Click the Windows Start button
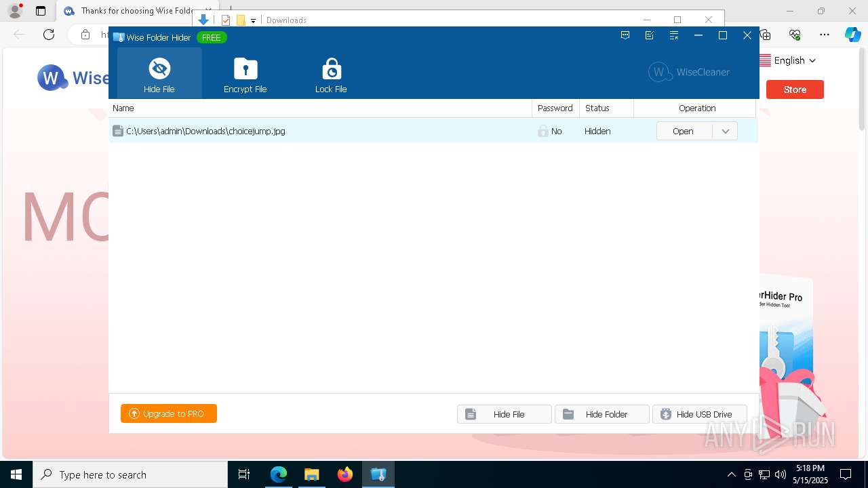Image resolution: width=868 pixels, height=488 pixels. click(x=16, y=474)
